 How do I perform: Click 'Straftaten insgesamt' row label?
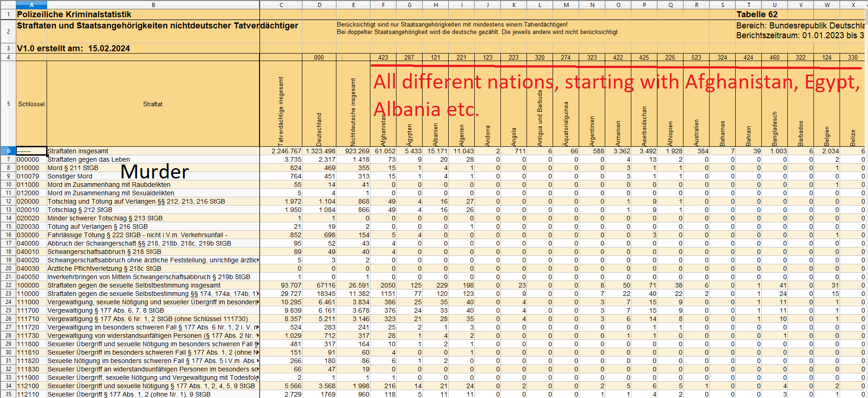pos(78,151)
